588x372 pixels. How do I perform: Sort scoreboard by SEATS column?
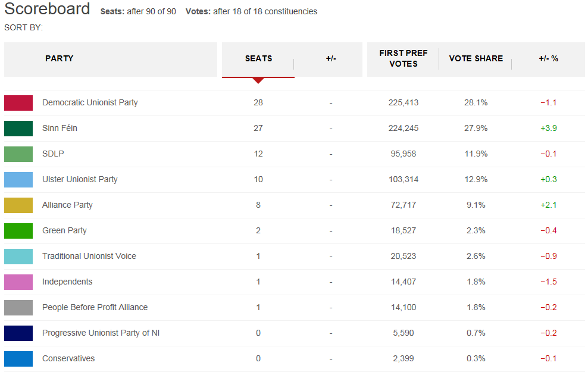[x=258, y=59]
